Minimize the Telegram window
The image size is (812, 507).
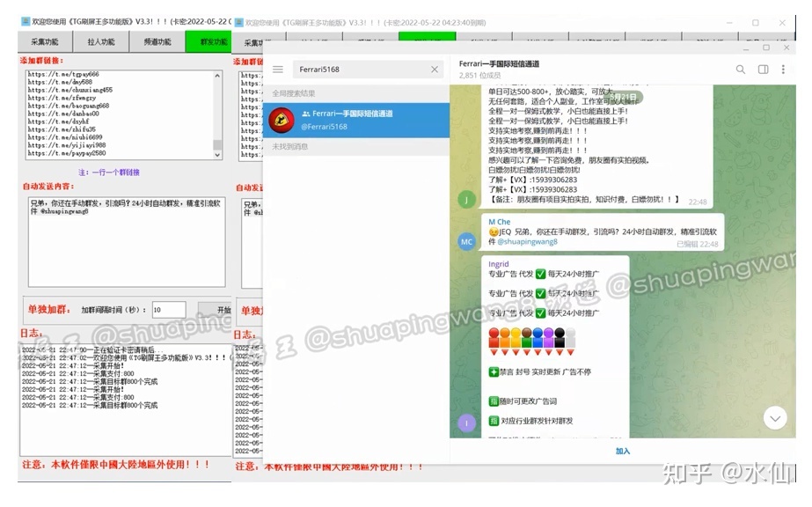[746, 48]
